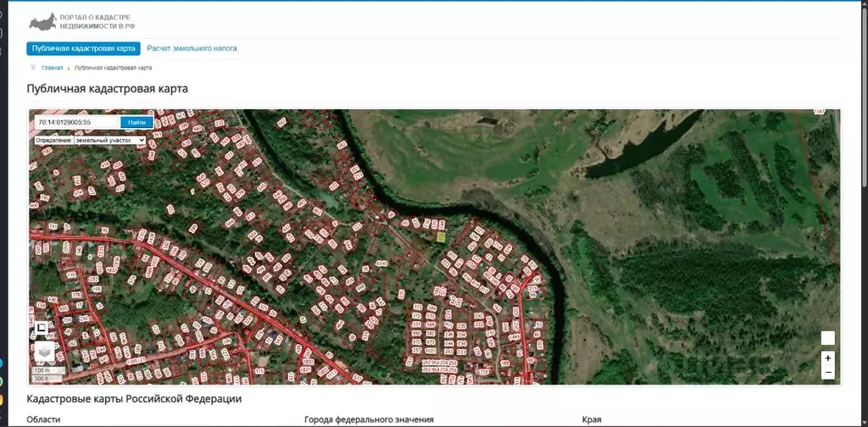Click the 100 m scale bar
Viewport: 868px width, 427px height.
point(42,369)
